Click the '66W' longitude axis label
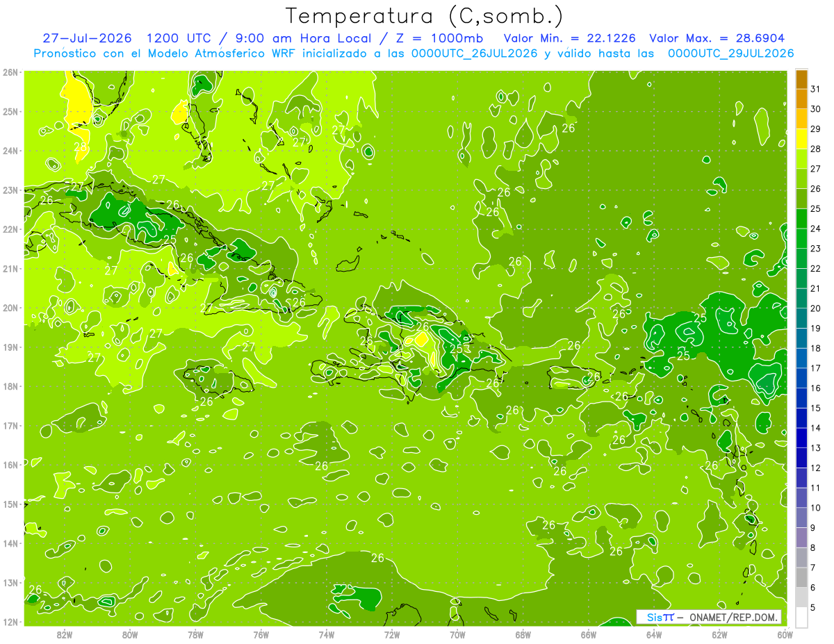Screen dimensions: 834x644 [x=589, y=635]
